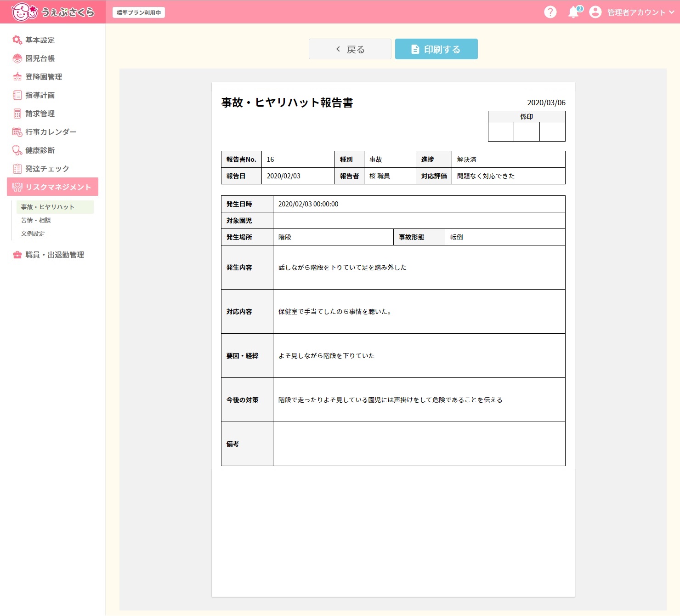Screen dimensions: 680x616
Task: Click the 印刷する print button
Action: [x=436, y=49]
